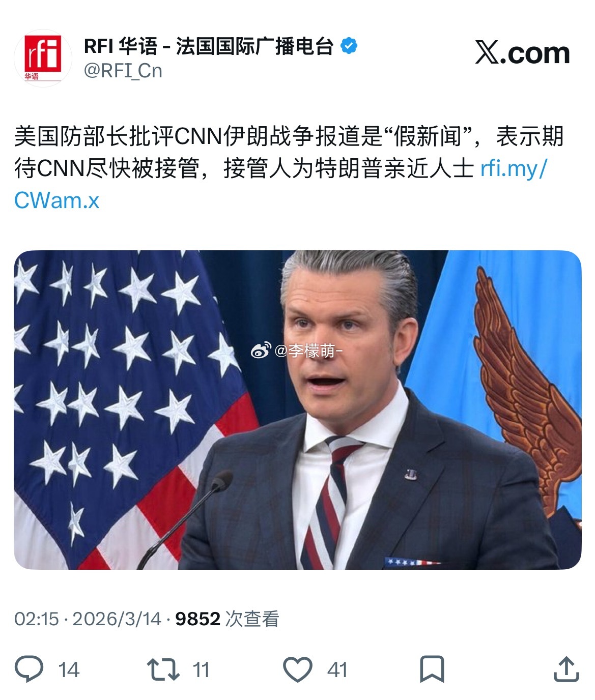595x700 pixels.
Task: Click the 02:15 · 2026/3/14 timestamp
Action: coord(88,619)
